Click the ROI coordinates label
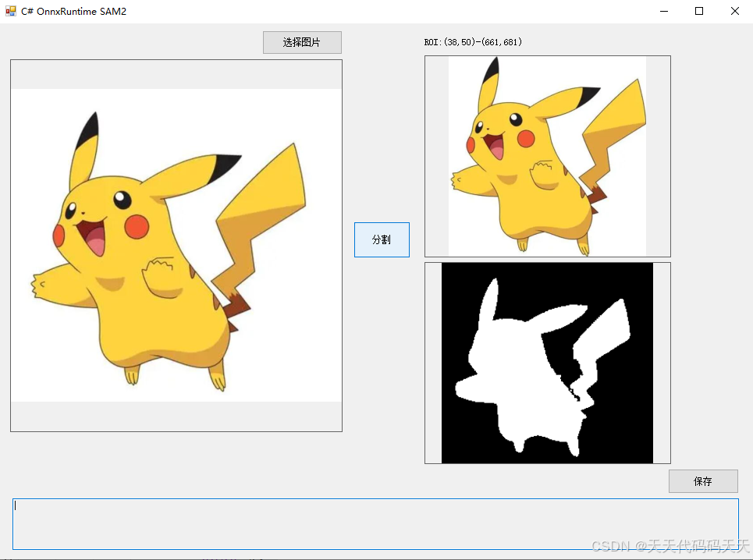The image size is (753, 560). click(473, 42)
